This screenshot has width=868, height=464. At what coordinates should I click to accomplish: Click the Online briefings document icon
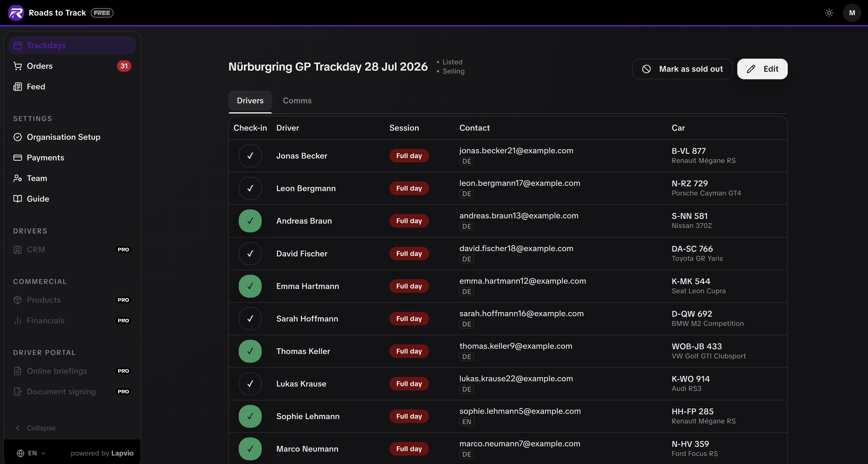(x=17, y=371)
